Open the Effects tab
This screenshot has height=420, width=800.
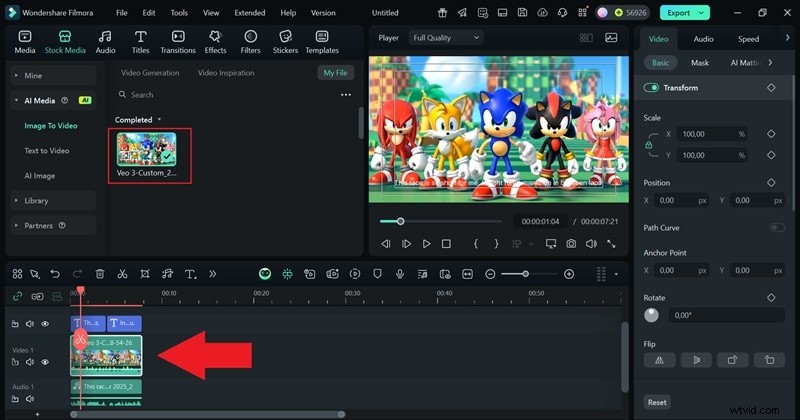pyautogui.click(x=215, y=42)
